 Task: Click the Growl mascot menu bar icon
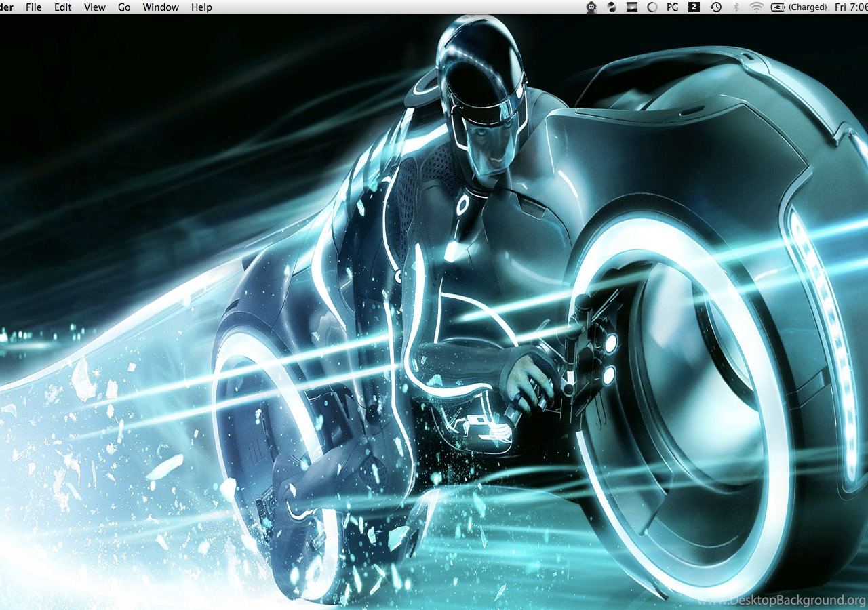(591, 7)
